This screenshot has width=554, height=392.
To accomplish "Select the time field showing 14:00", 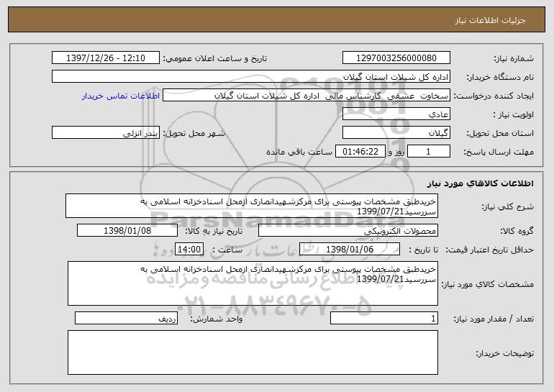I will (x=189, y=250).
